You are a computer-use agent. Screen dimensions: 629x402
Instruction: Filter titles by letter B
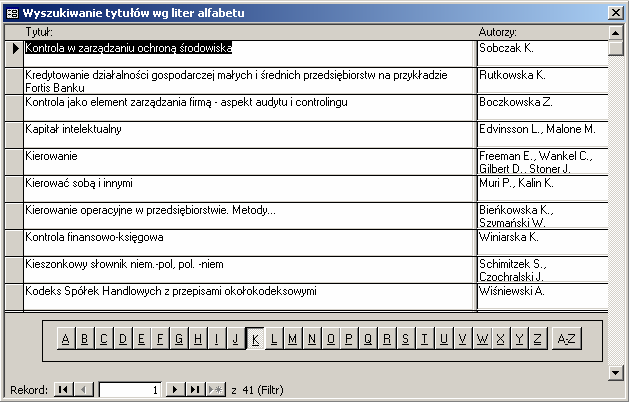click(x=84, y=339)
